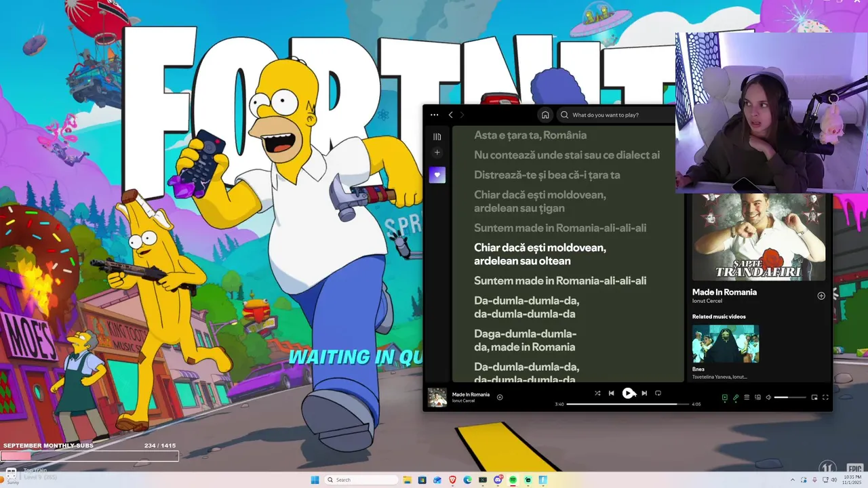Click the now-playing album thumbnail in player bar
Screen dimensions: 868x488
(x=437, y=397)
